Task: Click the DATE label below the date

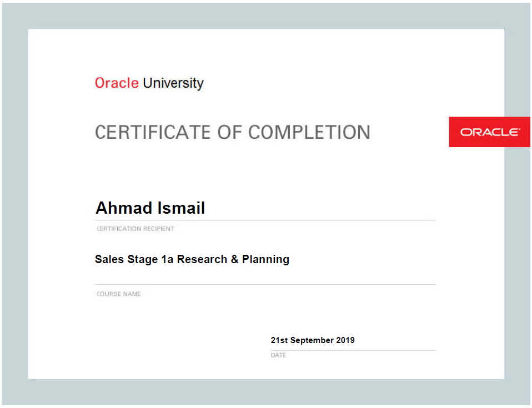Action: (278, 355)
